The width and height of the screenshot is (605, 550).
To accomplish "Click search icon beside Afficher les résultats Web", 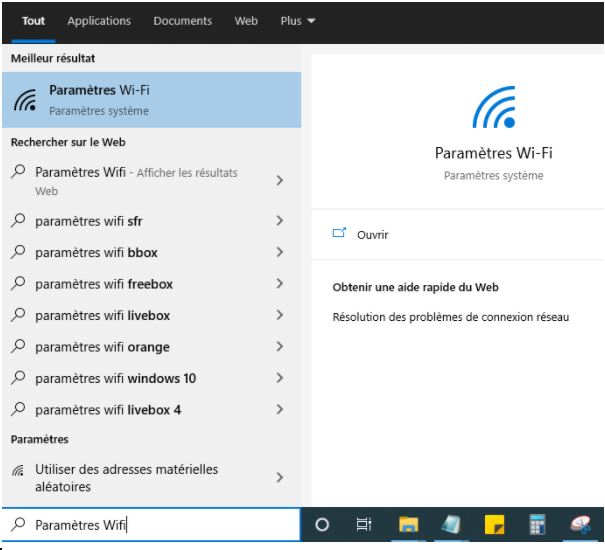I will [18, 171].
